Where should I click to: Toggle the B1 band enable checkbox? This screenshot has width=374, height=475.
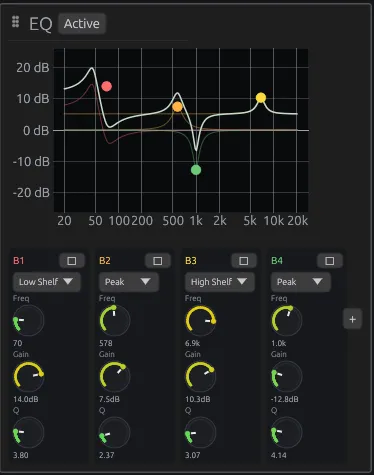coord(72,261)
